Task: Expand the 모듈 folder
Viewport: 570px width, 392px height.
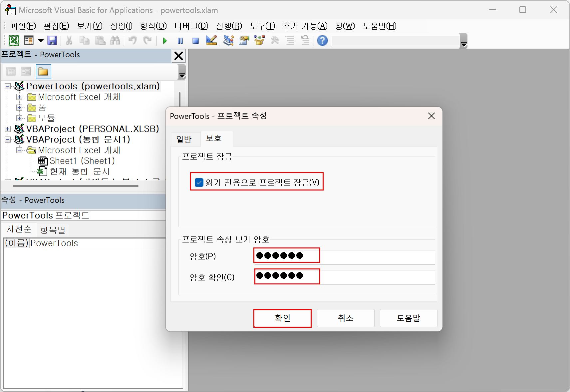Action: 19,118
